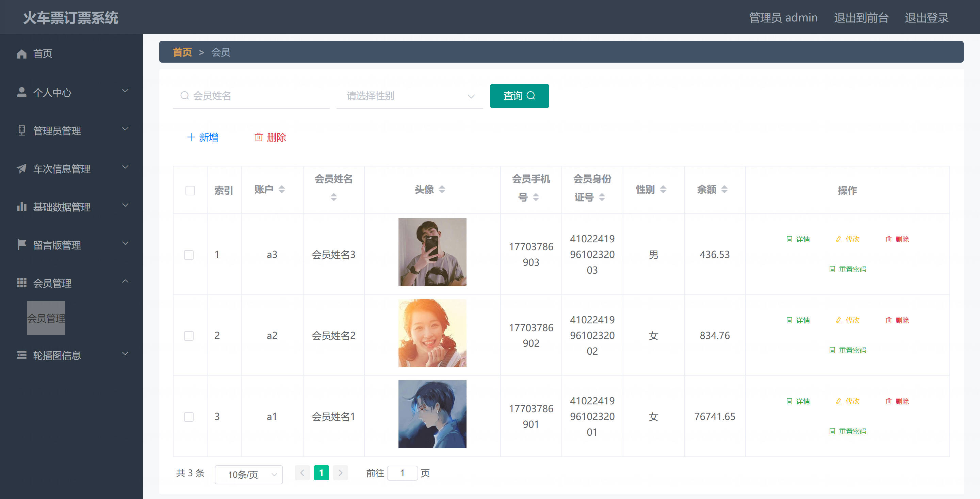Click the search magnifier in 会员姓名 field
The width and height of the screenshot is (980, 499).
[184, 96]
